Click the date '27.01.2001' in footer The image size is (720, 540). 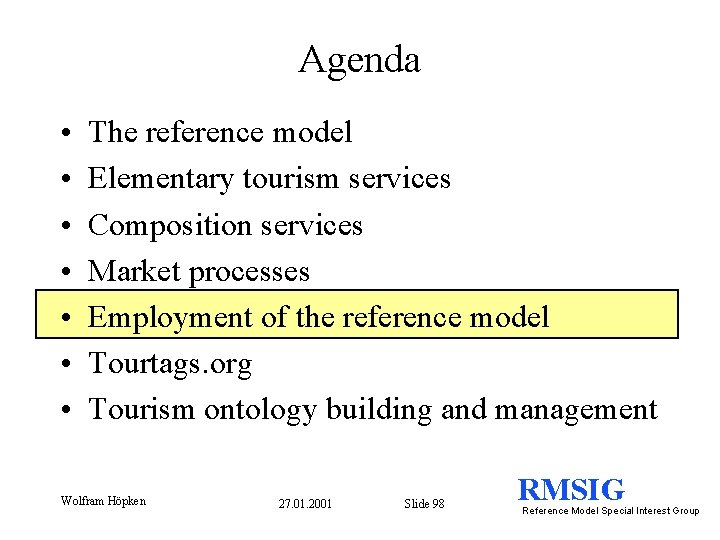coord(305,504)
